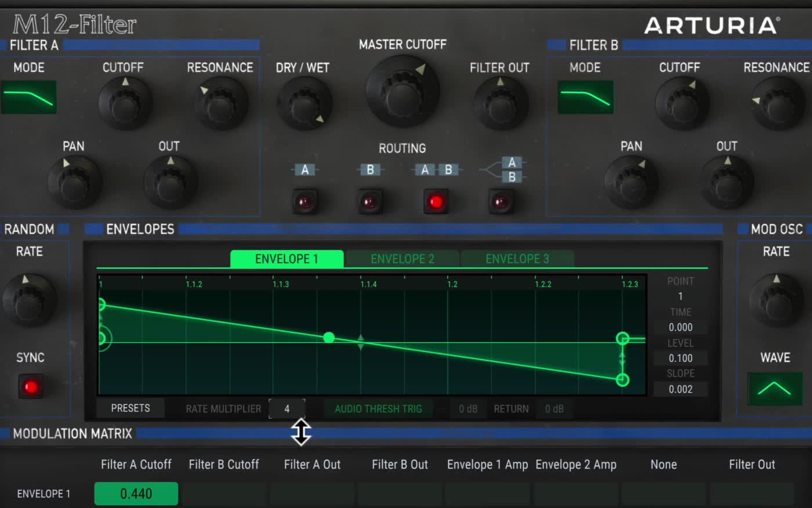Toggle serial A B routing LED

[x=436, y=202]
